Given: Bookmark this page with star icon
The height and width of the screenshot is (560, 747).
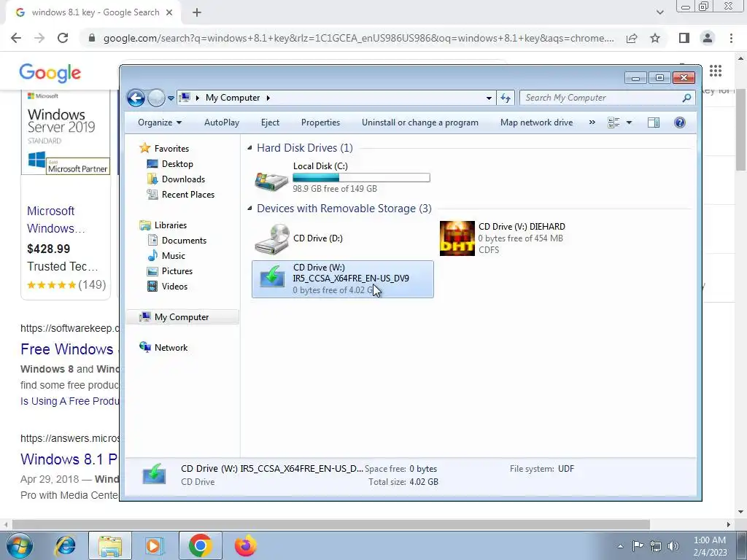Looking at the screenshot, I should pyautogui.click(x=655, y=38).
